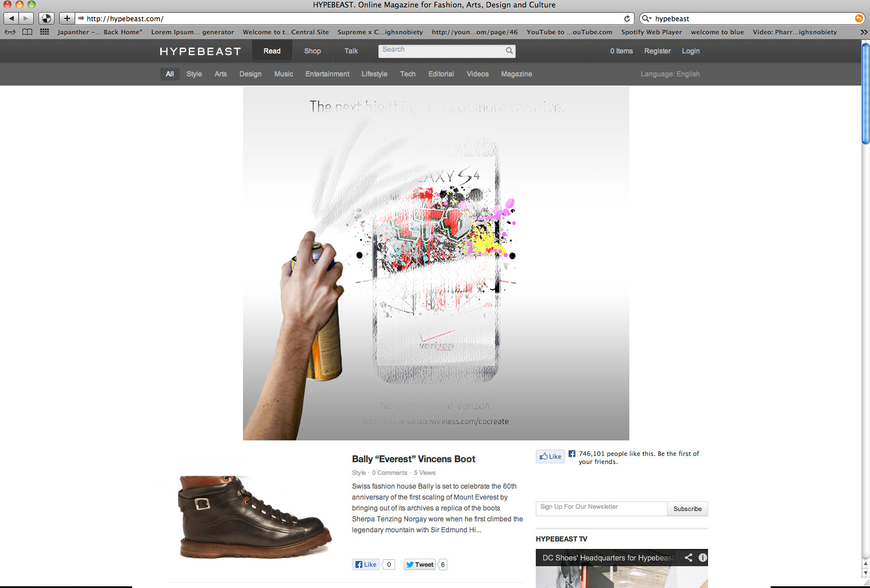This screenshot has height=588, width=870.
Task: Open Top Sites grid icon
Action: (44, 32)
